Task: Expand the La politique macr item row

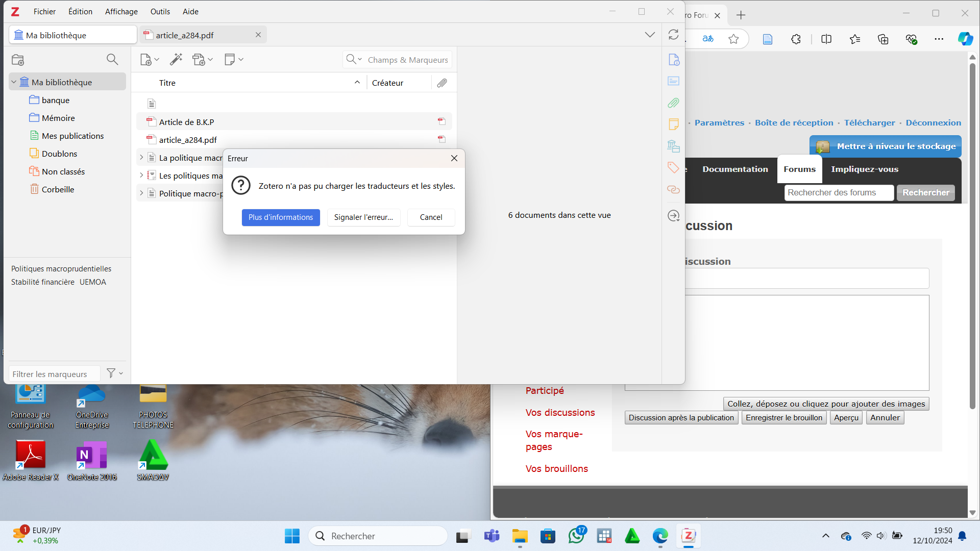Action: pyautogui.click(x=141, y=158)
